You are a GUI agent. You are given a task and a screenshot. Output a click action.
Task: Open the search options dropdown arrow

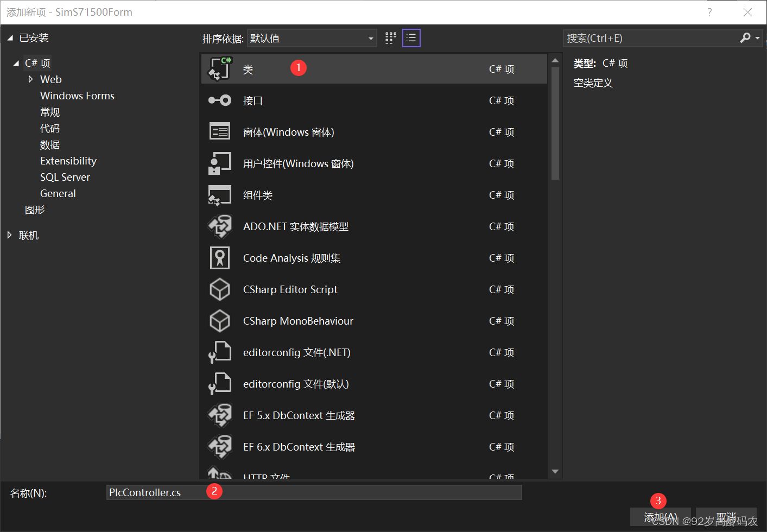click(757, 38)
